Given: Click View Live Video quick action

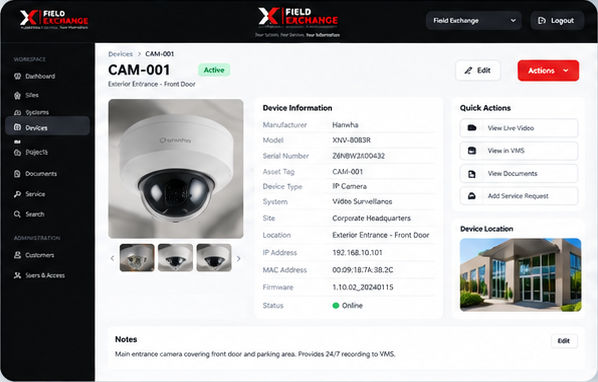Looking at the screenshot, I should click(519, 128).
